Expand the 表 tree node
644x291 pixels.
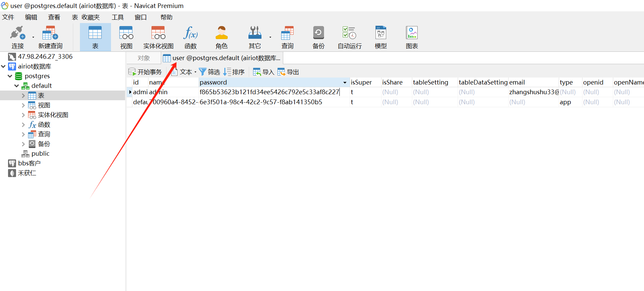23,96
